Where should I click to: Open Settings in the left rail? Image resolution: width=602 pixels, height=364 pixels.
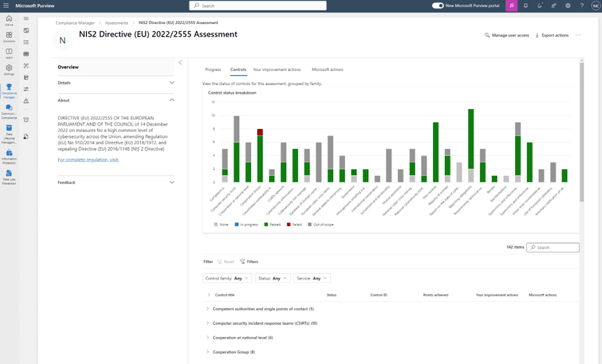pyautogui.click(x=9, y=70)
